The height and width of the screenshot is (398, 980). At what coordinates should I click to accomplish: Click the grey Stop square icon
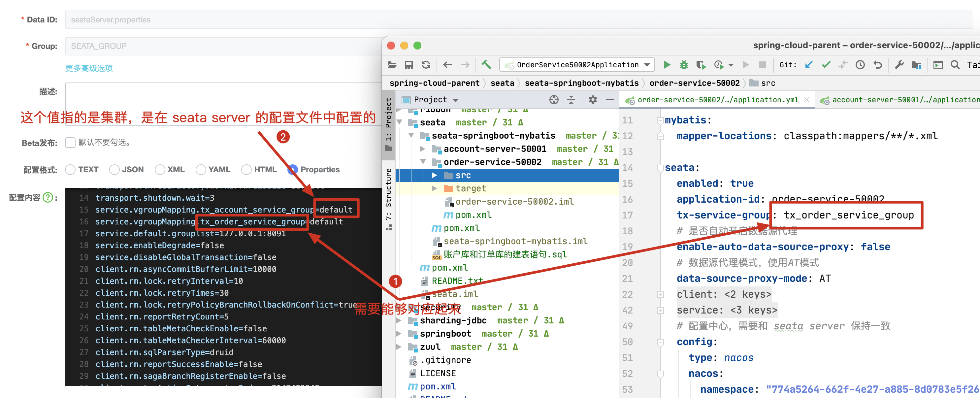point(763,65)
